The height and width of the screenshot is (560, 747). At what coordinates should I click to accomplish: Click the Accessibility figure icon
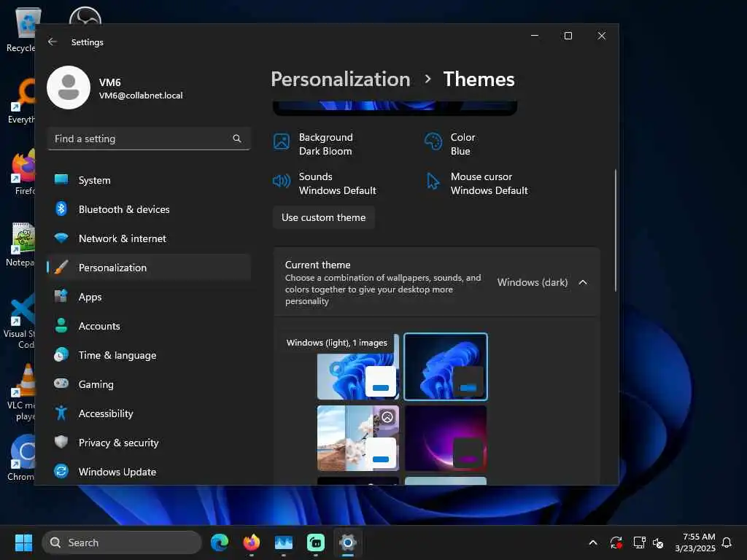61,413
